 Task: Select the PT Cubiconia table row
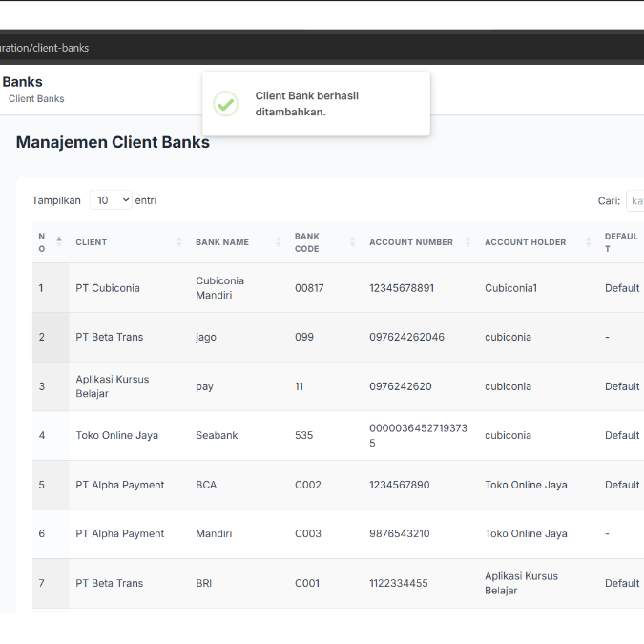click(x=108, y=288)
